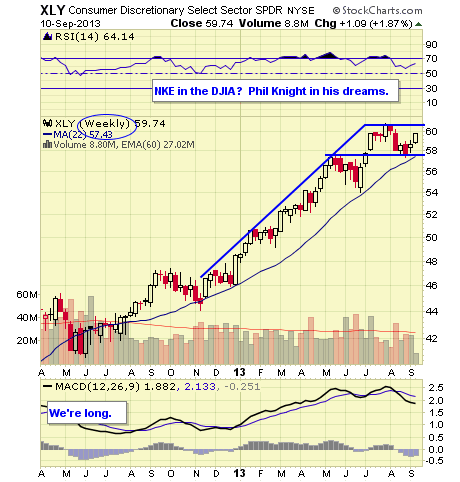
Task: Click the 1.5 mark on the MACD scale
Action: tap(436, 412)
